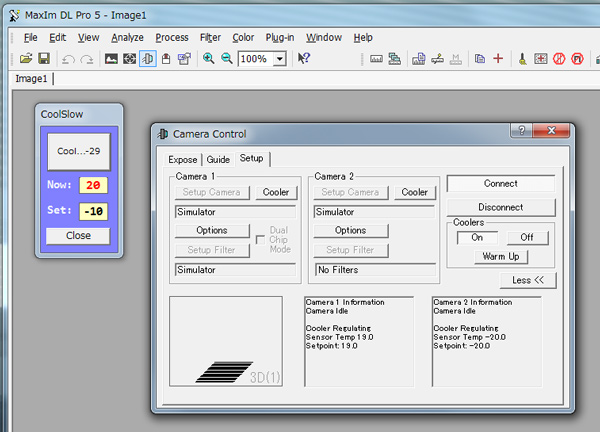This screenshot has height=432, width=600.
Task: Click the red star box toolbar icon
Action: pos(541,59)
